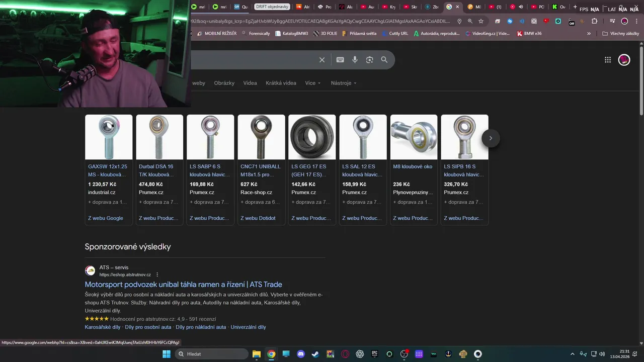The height and width of the screenshot is (362, 644).
Task: Click the Windows Start button
Action: [x=166, y=354]
